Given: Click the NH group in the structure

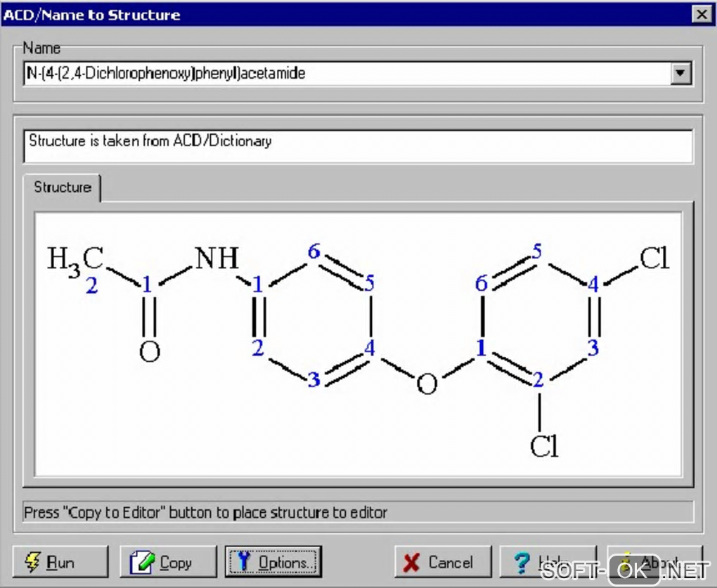Looking at the screenshot, I should pyautogui.click(x=217, y=258).
